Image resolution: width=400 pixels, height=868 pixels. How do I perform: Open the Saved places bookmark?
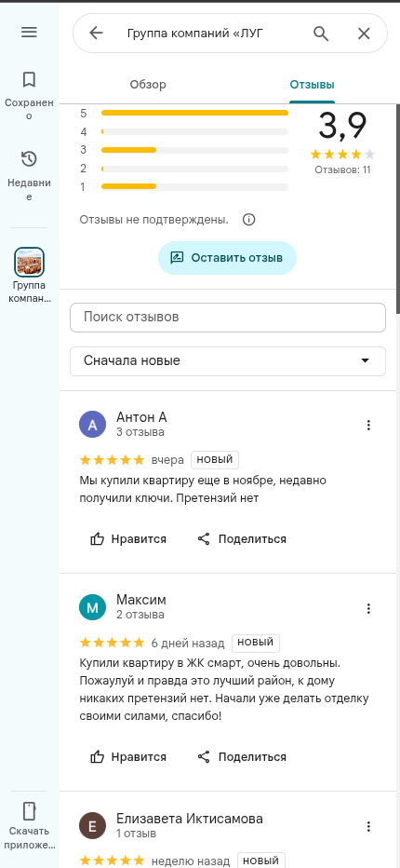pyautogui.click(x=29, y=80)
